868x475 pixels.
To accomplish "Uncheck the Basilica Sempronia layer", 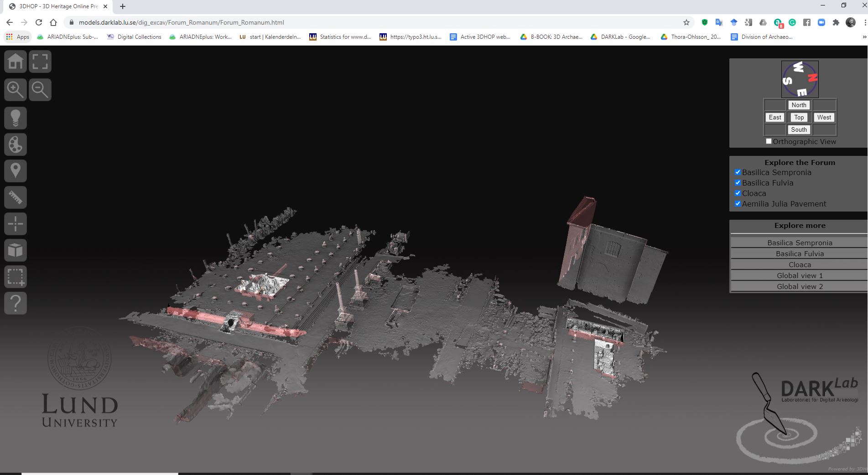I will pyautogui.click(x=738, y=172).
